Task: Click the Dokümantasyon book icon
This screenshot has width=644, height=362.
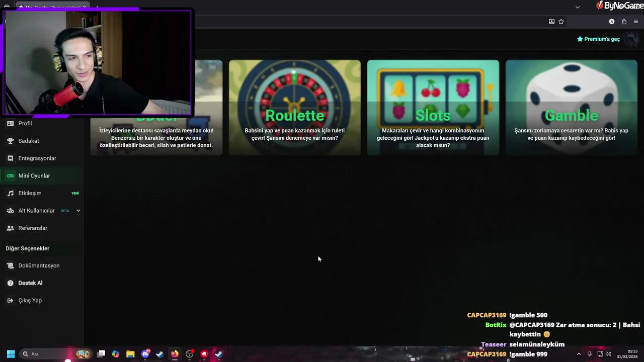Action: coord(10,265)
